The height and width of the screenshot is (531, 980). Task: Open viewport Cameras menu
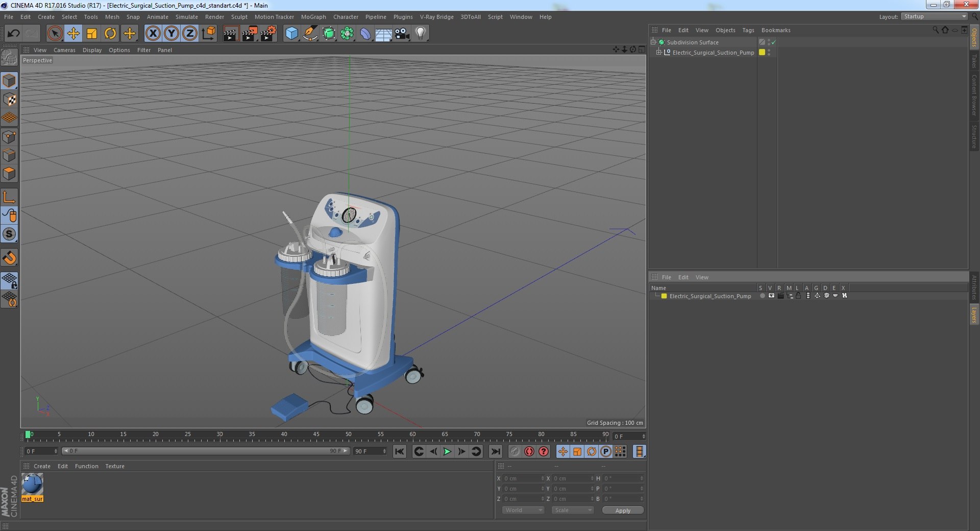(x=64, y=50)
